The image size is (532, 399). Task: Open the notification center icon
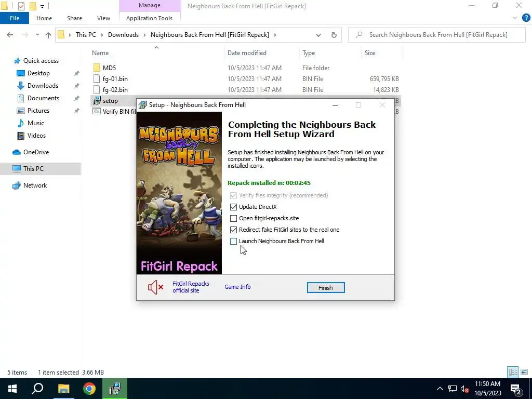[x=516, y=389]
